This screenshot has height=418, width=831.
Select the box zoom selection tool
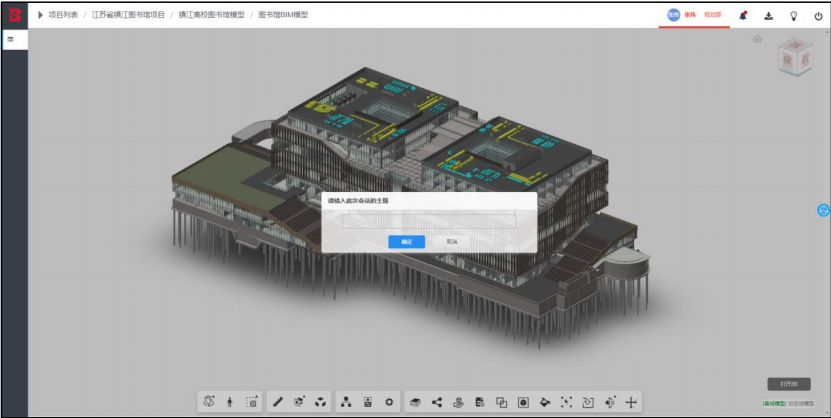pos(252,402)
